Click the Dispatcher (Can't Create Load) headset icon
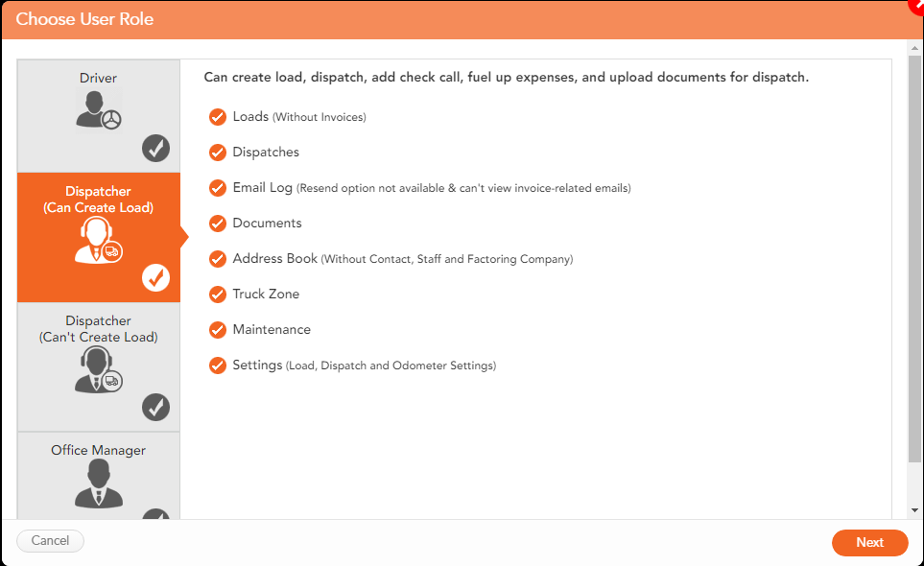Image resolution: width=924 pixels, height=566 pixels. [99, 369]
